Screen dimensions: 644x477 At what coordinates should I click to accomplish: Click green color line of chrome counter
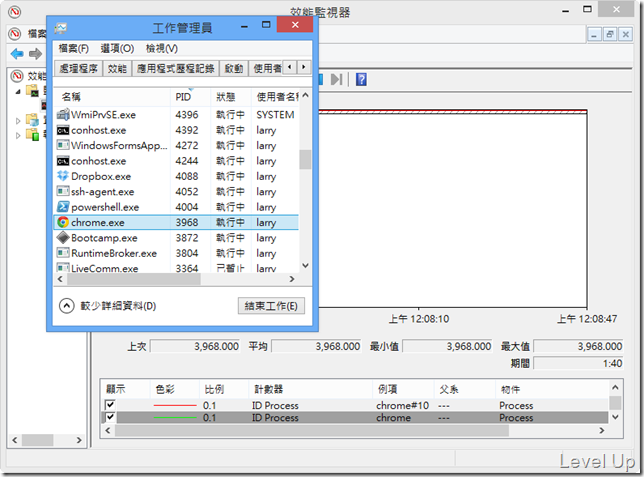[x=175, y=418]
